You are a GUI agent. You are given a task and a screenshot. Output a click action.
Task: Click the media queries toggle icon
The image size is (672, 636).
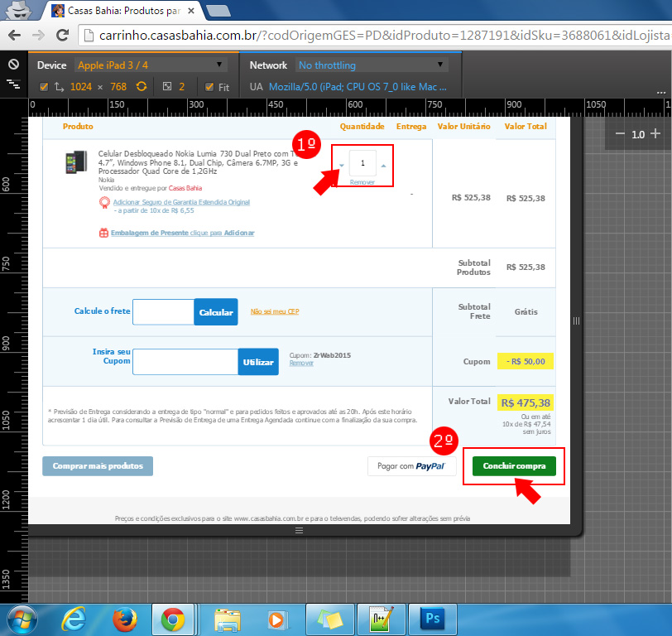12,84
